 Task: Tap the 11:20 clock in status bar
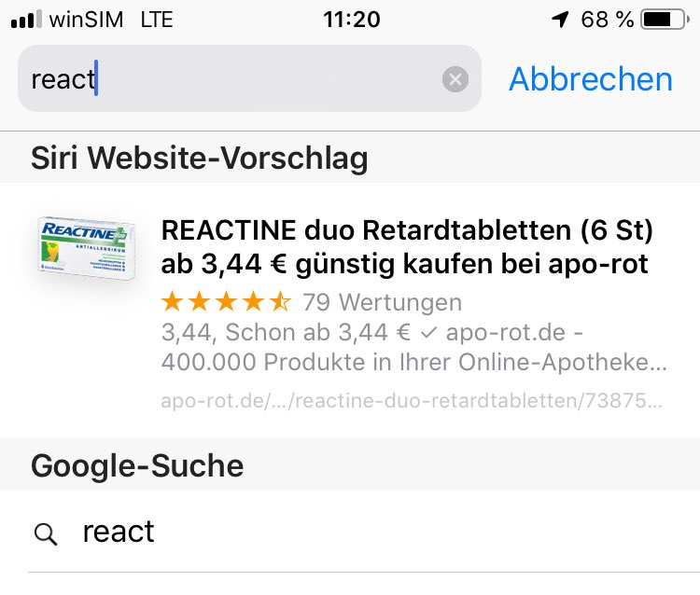(351, 20)
